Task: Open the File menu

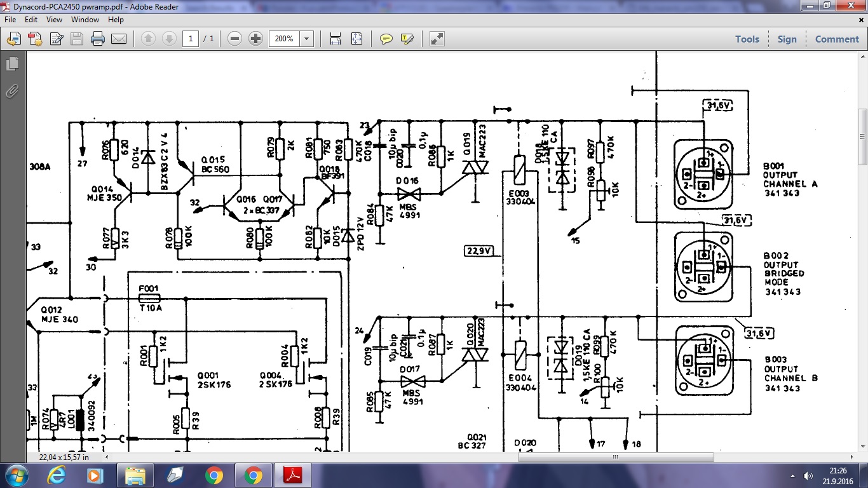Action: pyautogui.click(x=10, y=20)
